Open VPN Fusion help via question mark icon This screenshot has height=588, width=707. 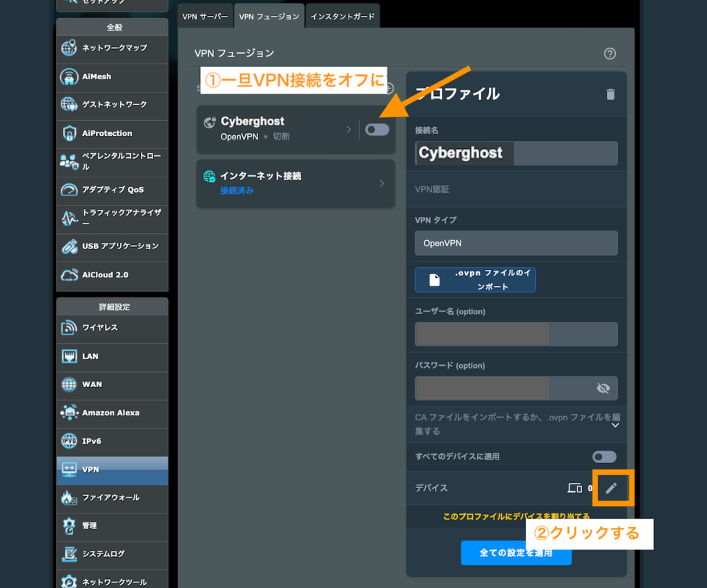click(x=610, y=52)
